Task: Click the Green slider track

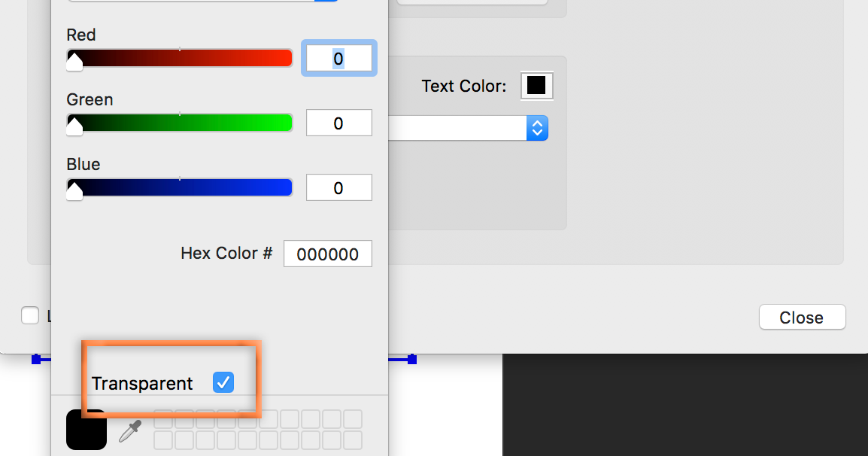Action: (180, 123)
